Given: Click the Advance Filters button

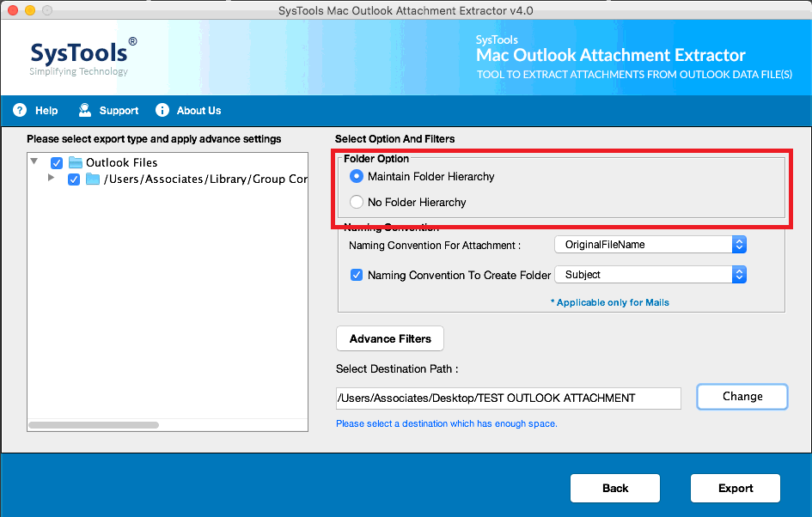Looking at the screenshot, I should [x=390, y=338].
